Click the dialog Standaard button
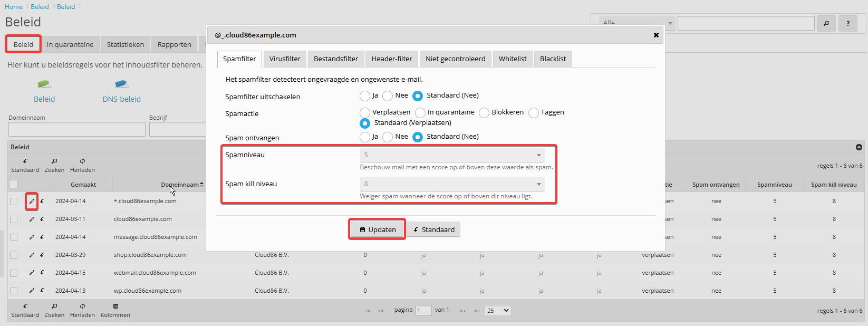This screenshot has height=326, width=868. point(433,229)
